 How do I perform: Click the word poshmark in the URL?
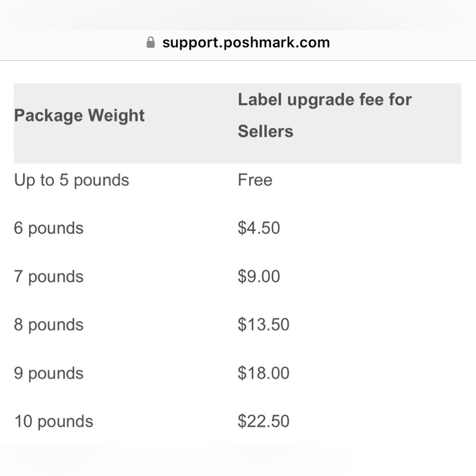(258, 42)
